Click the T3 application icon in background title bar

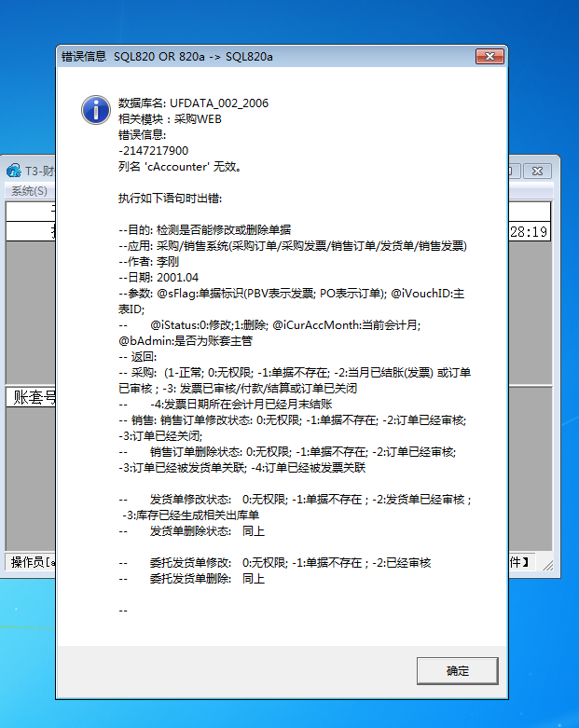point(13,171)
